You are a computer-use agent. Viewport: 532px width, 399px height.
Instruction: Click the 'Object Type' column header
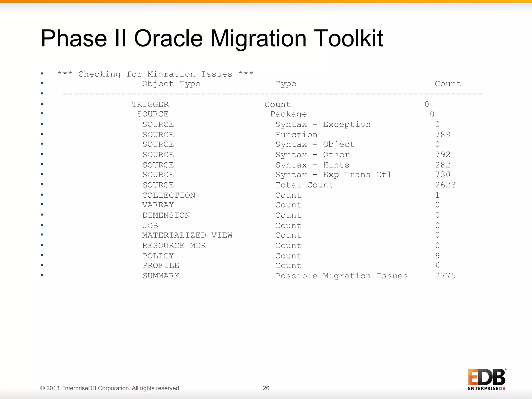(171, 84)
